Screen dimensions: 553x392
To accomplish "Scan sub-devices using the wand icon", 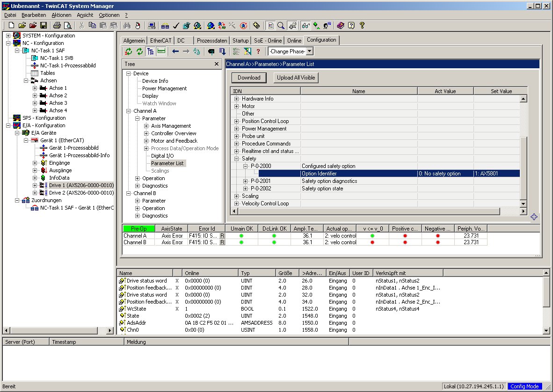I will (233, 25).
